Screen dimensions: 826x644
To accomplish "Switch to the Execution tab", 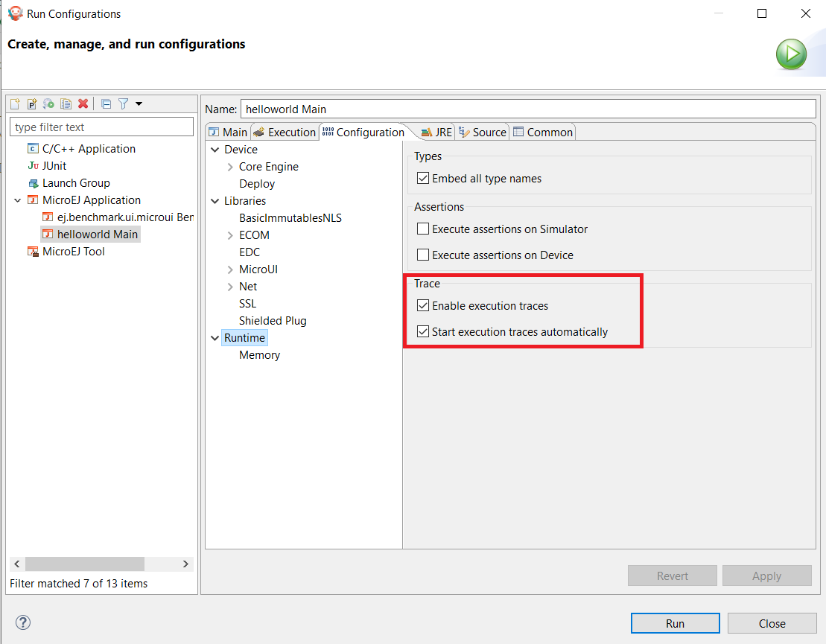I will pyautogui.click(x=285, y=132).
